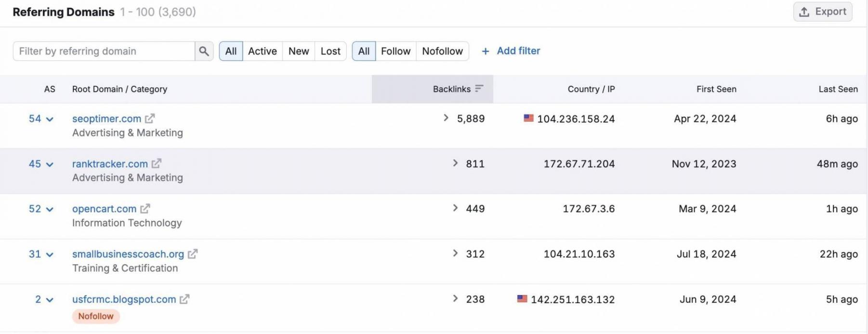868x334 pixels.
Task: Select the Active status filter
Action: (262, 51)
